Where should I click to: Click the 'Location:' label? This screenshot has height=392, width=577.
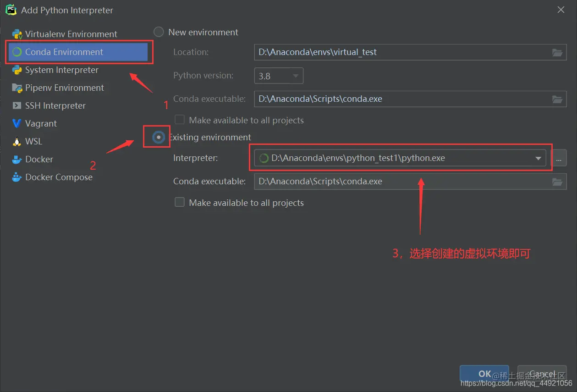[x=191, y=52]
